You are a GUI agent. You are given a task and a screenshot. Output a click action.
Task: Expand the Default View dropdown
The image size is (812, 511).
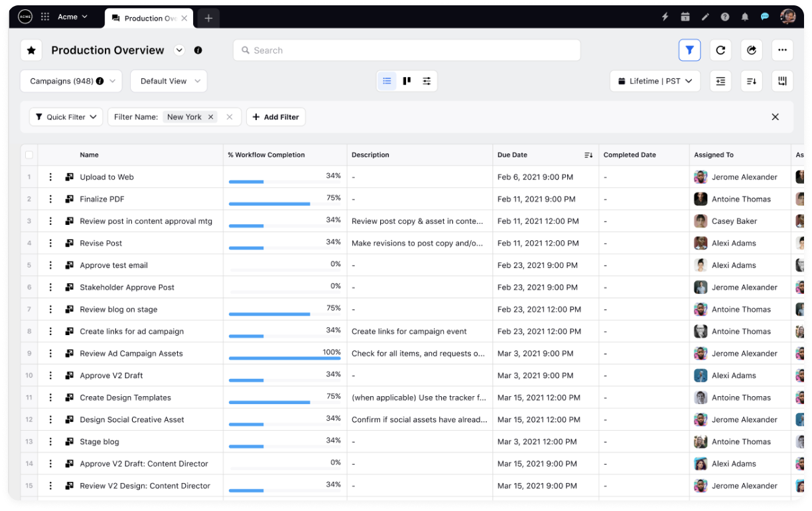169,80
